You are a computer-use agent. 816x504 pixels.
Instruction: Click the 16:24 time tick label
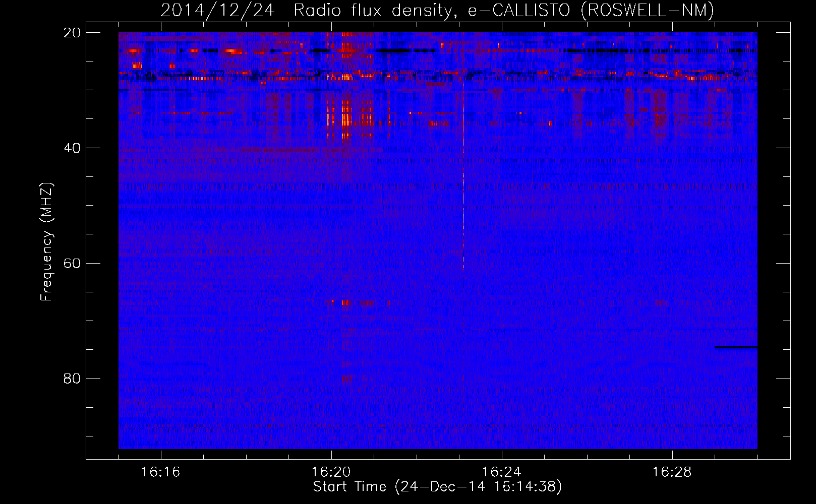point(502,472)
